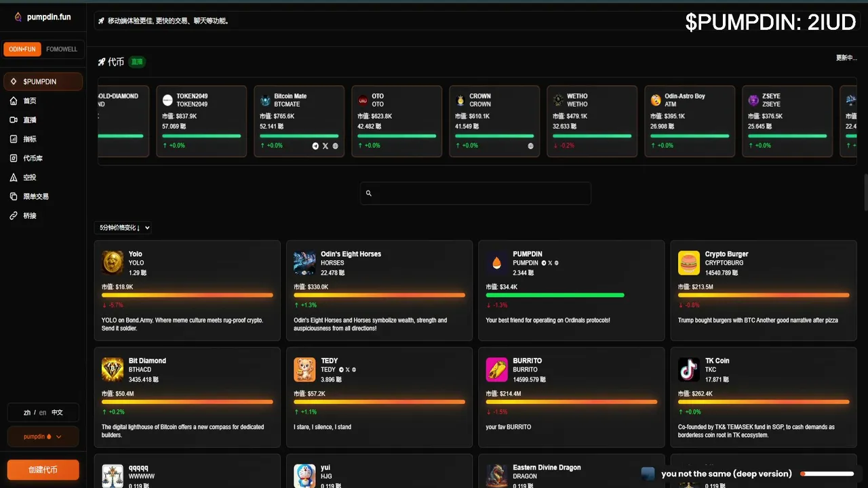Image resolution: width=868 pixels, height=488 pixels.
Task: Click the ZSEYE purple token icon
Action: click(x=753, y=100)
